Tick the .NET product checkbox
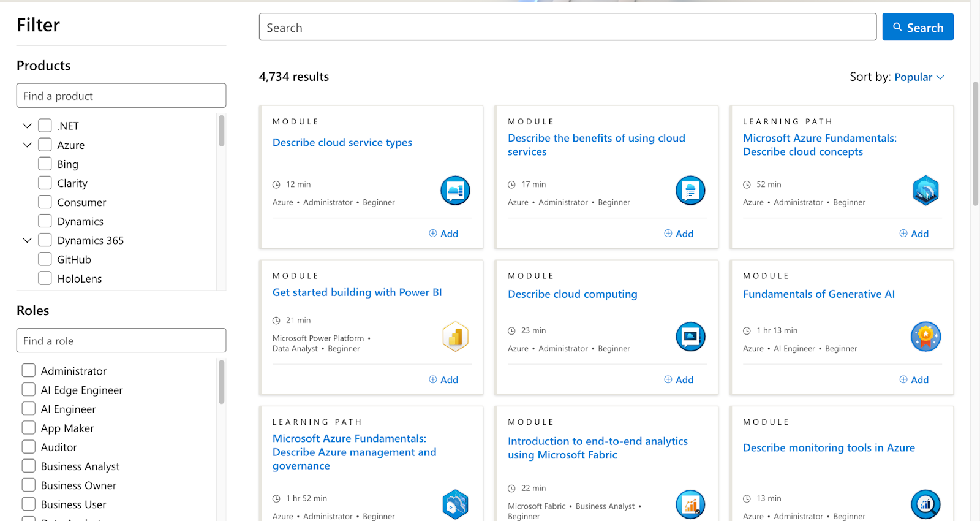This screenshot has width=980, height=521. point(45,126)
